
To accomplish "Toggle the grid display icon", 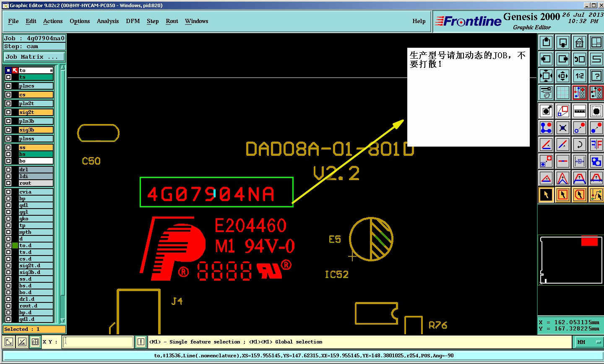I will [x=563, y=93].
